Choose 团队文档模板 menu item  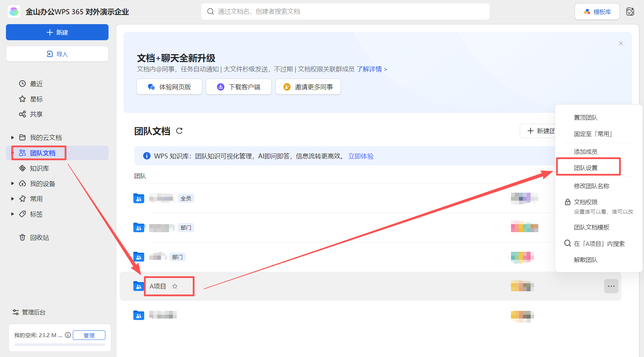(598, 227)
